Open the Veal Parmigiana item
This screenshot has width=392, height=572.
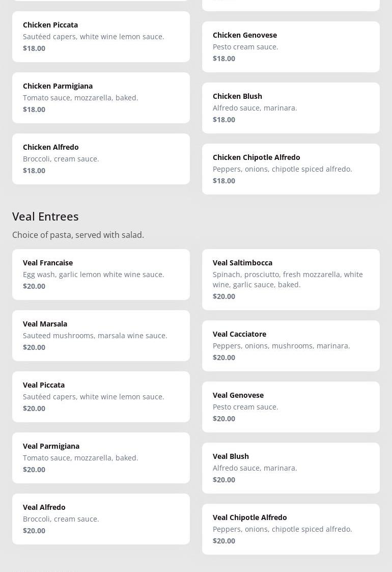point(101,458)
